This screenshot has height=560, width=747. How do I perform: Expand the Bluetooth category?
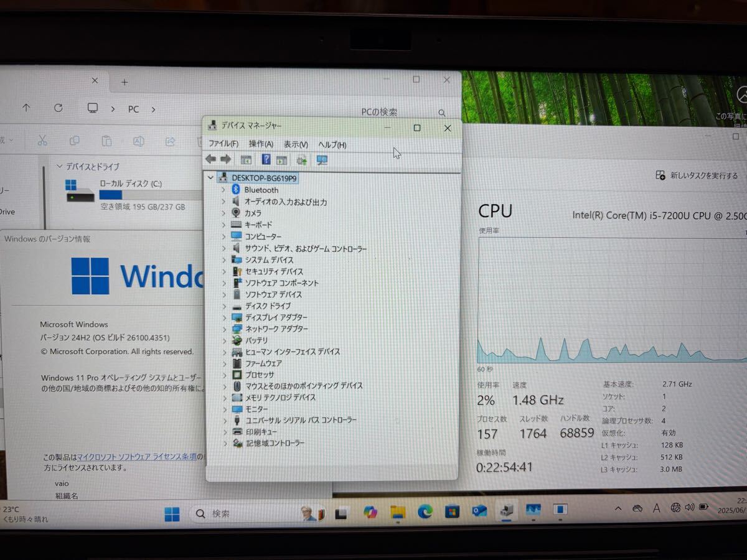[223, 190]
